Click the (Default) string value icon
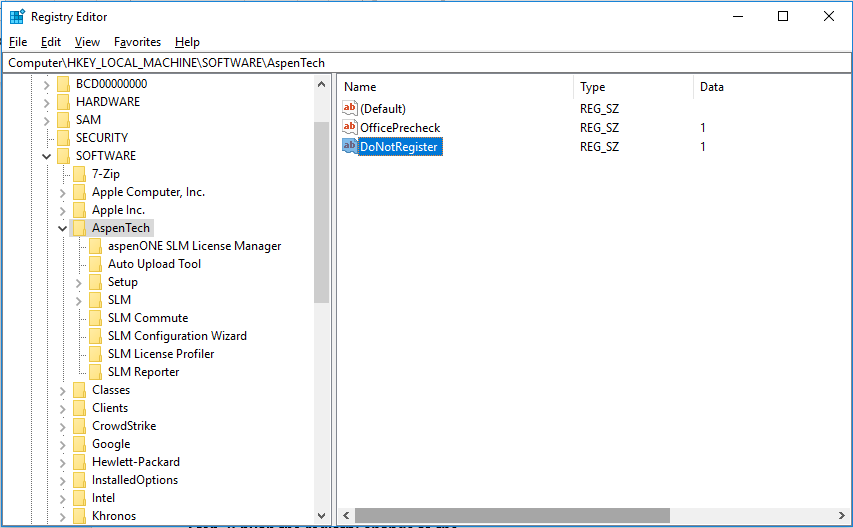The height and width of the screenshot is (528, 853). click(x=349, y=108)
